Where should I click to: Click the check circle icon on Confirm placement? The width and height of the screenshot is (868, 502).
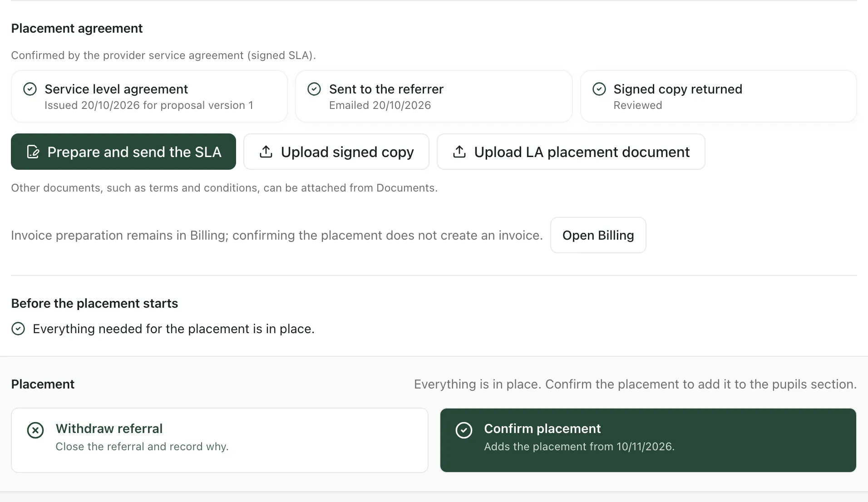click(x=464, y=430)
